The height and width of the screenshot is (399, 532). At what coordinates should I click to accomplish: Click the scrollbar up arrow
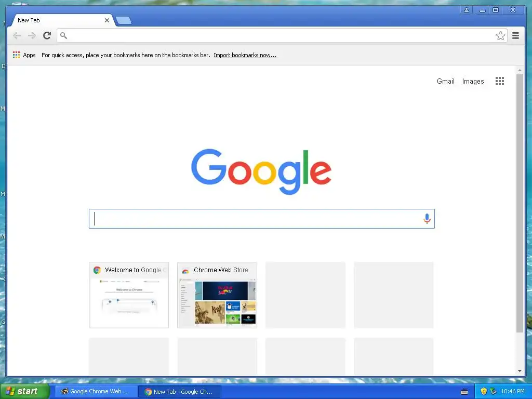tap(520, 70)
